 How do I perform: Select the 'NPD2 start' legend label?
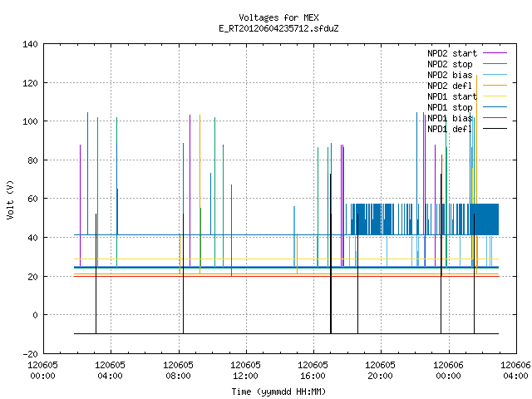[x=452, y=53]
